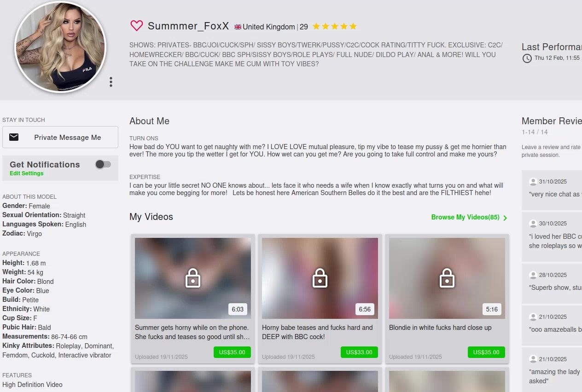Click the lock icon on the 5:16 video
Screen dimensions: 582x392
click(x=447, y=278)
